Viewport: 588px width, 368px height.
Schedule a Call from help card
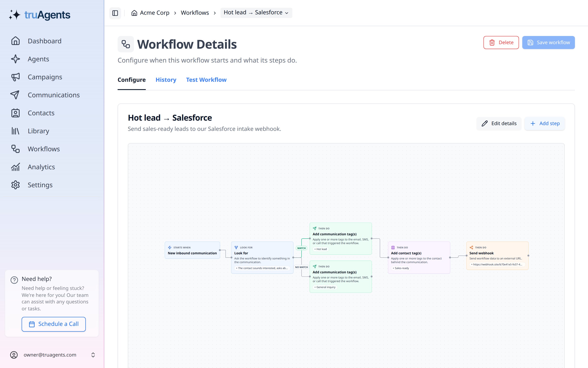[x=54, y=324]
